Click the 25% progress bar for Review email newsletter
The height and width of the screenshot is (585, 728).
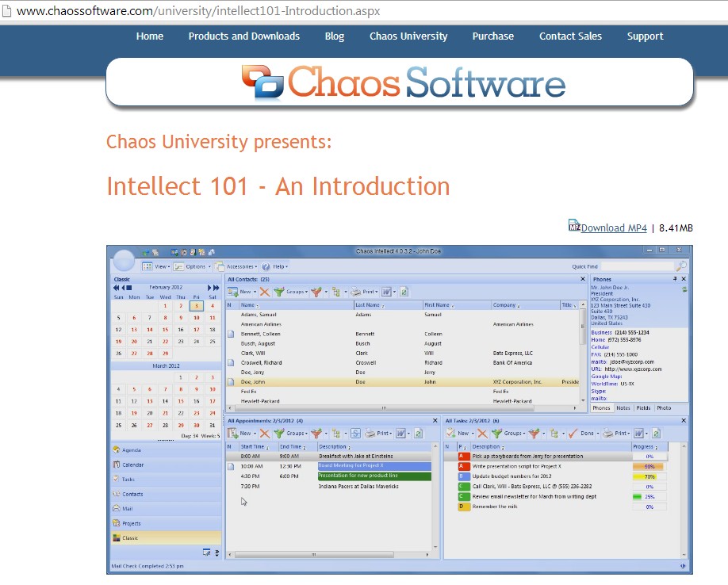pyautogui.click(x=649, y=496)
